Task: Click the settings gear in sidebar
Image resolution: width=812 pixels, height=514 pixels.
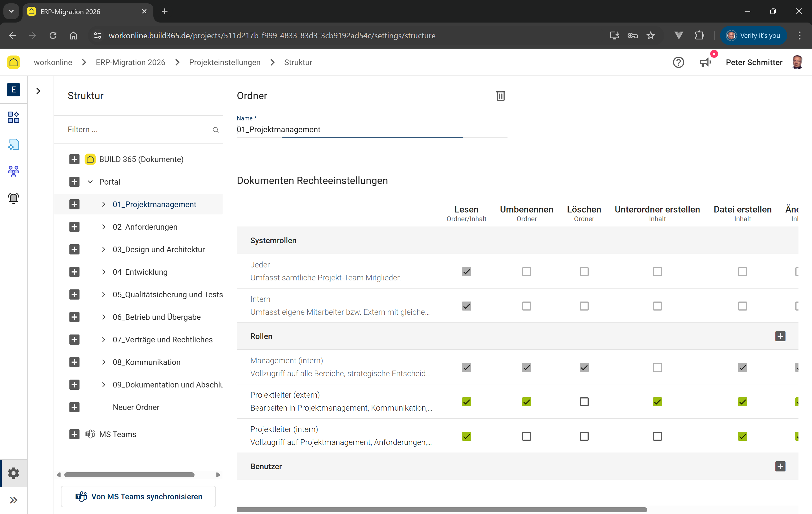Action: click(x=14, y=473)
